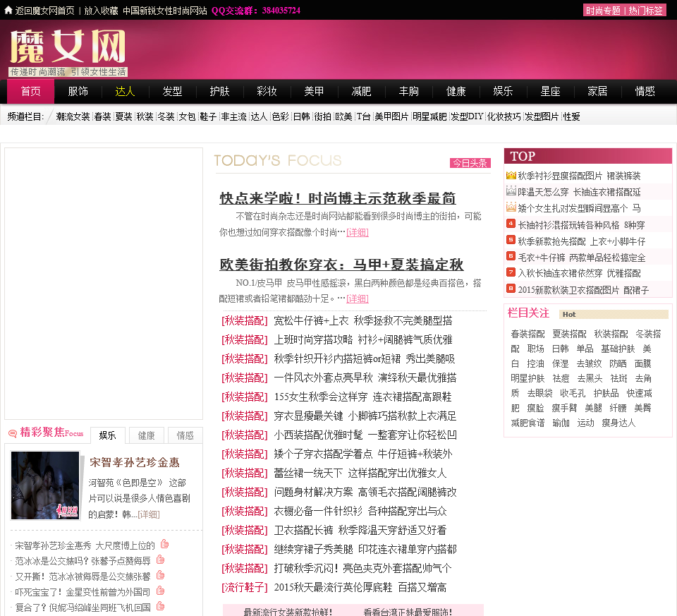Click the home icon in top bar
Image resolution: width=677 pixels, height=616 pixels.
pyautogui.click(x=8, y=10)
